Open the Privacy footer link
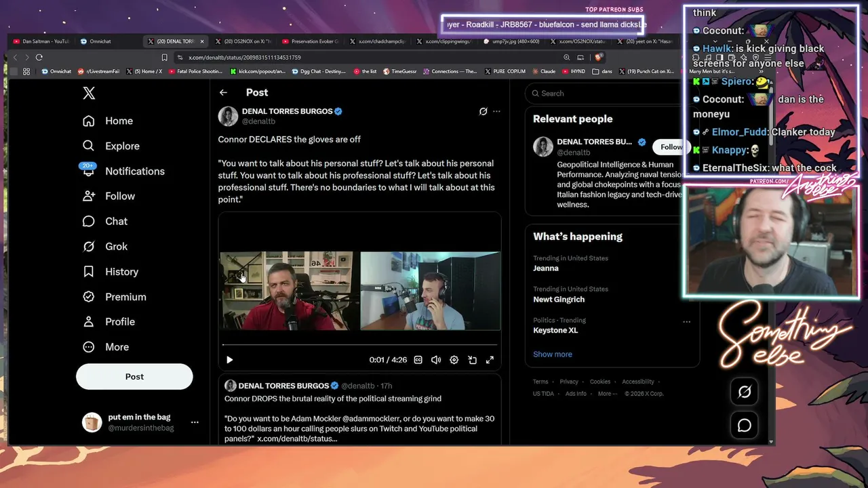This screenshot has width=868, height=488. [x=569, y=382]
